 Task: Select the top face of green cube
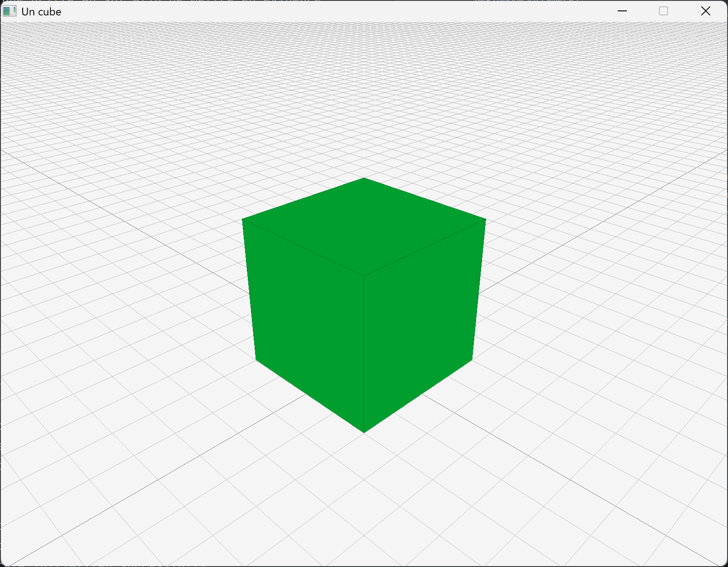364,225
